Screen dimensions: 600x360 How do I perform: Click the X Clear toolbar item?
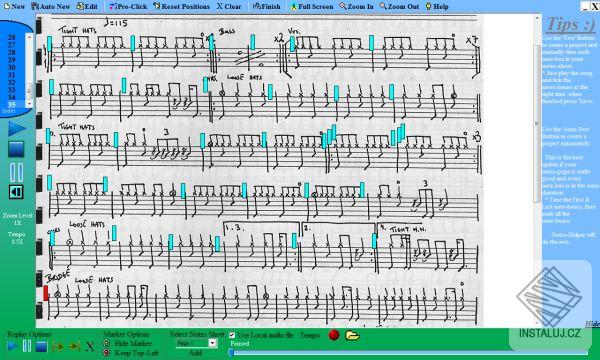coord(229,7)
